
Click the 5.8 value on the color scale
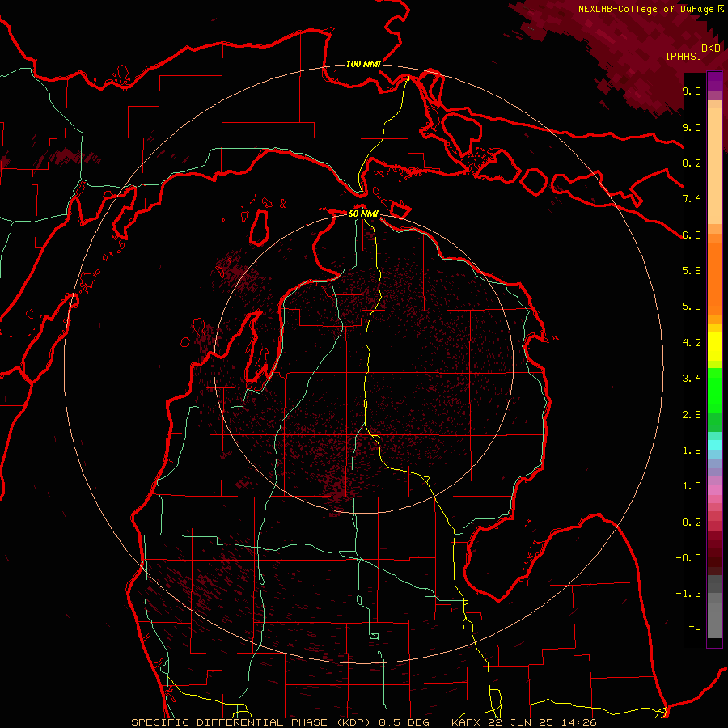click(x=692, y=271)
